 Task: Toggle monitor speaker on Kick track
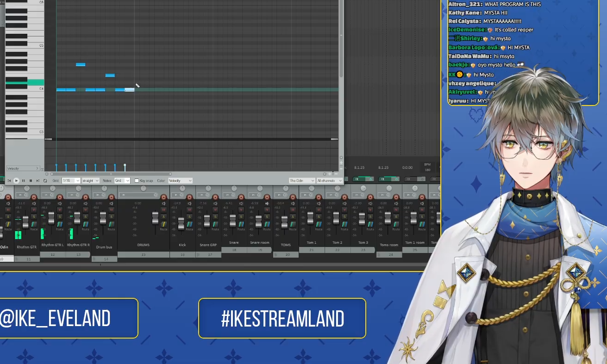coord(189,204)
